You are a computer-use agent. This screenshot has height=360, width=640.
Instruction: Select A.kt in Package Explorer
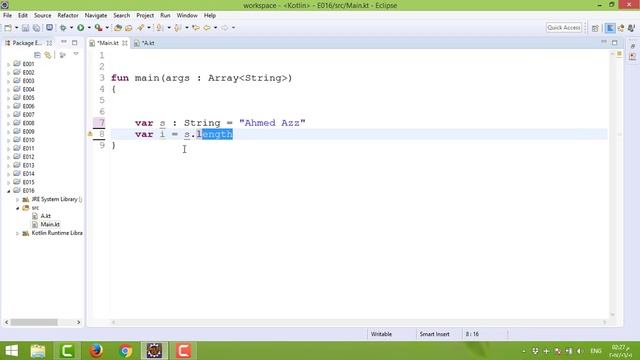[45, 216]
